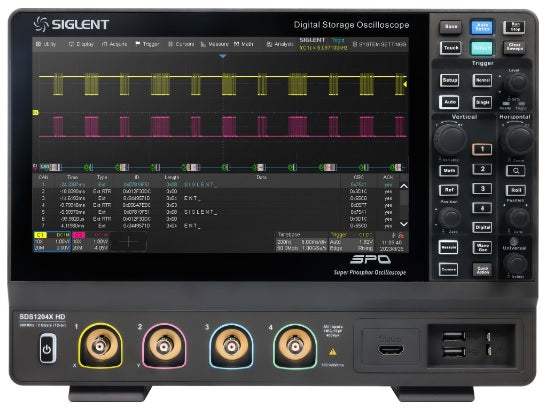Click the SIGLENT logo on the bezel
The width and height of the screenshot is (549, 413).
click(x=71, y=24)
